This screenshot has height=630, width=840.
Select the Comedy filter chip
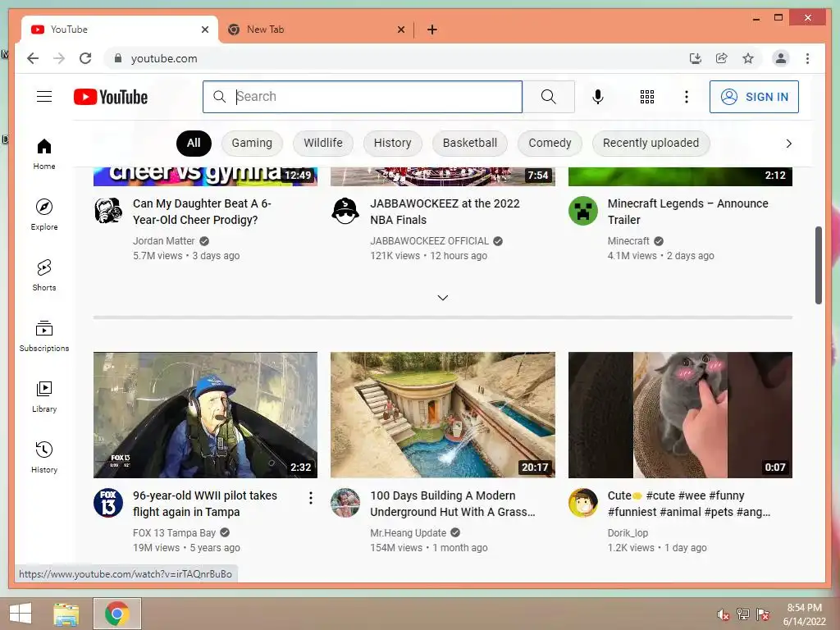550,143
